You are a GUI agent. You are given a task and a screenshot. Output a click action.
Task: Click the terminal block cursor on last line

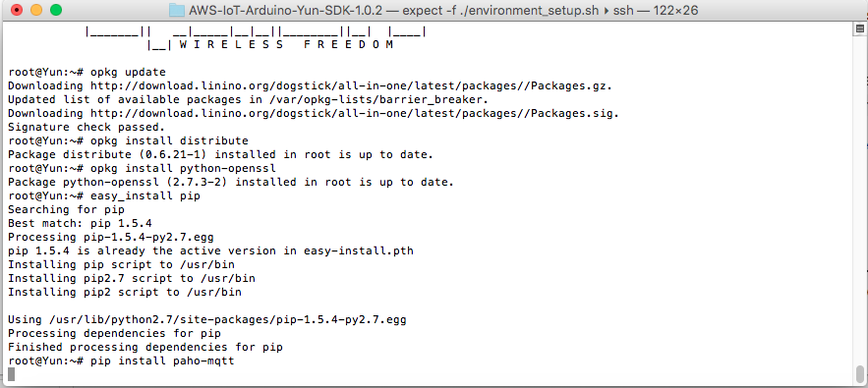[x=12, y=374]
